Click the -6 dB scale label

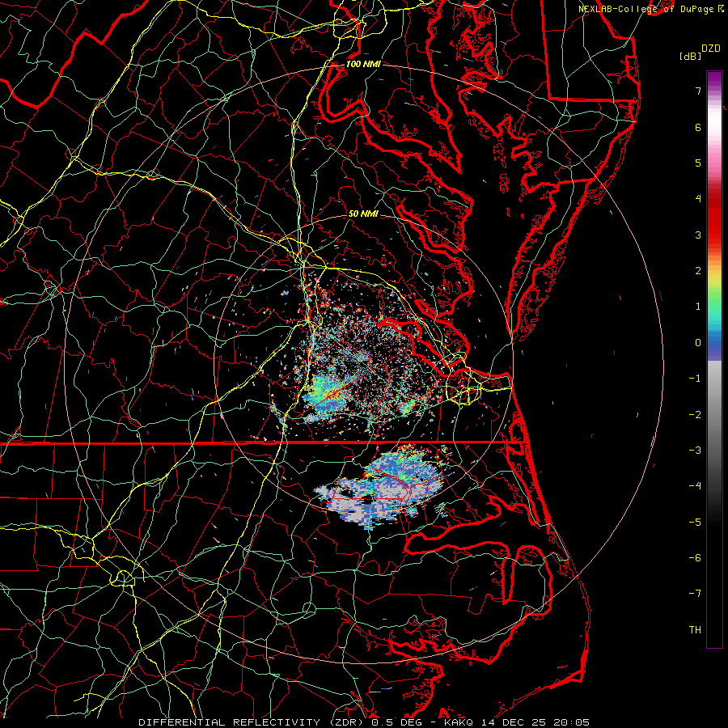click(695, 558)
